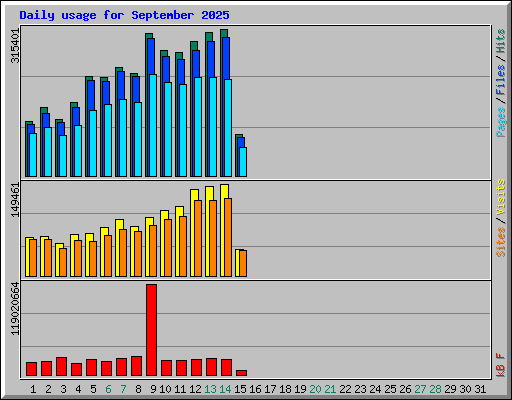512x400 pixels.
Task: Click the 'Hits' legend label
Action: 501,41
